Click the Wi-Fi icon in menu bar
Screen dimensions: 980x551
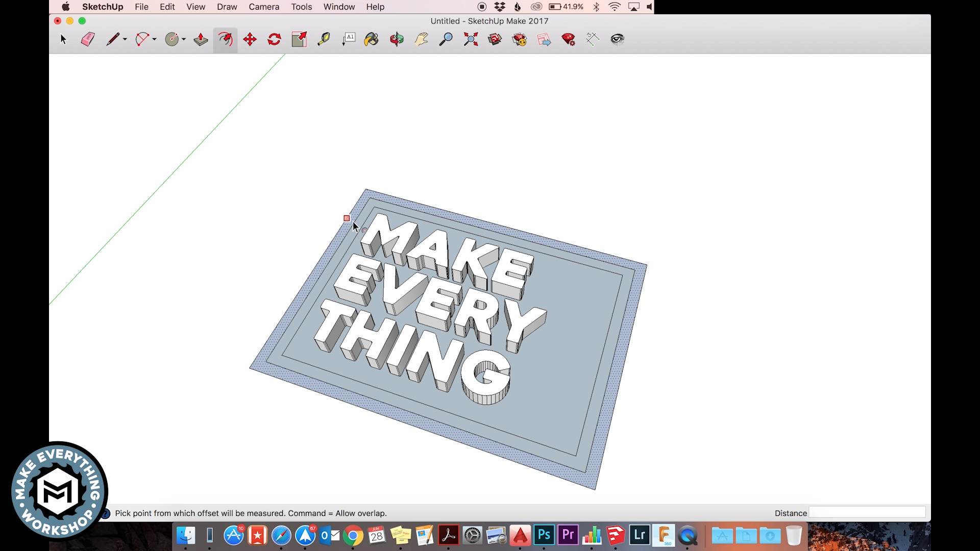pyautogui.click(x=615, y=7)
